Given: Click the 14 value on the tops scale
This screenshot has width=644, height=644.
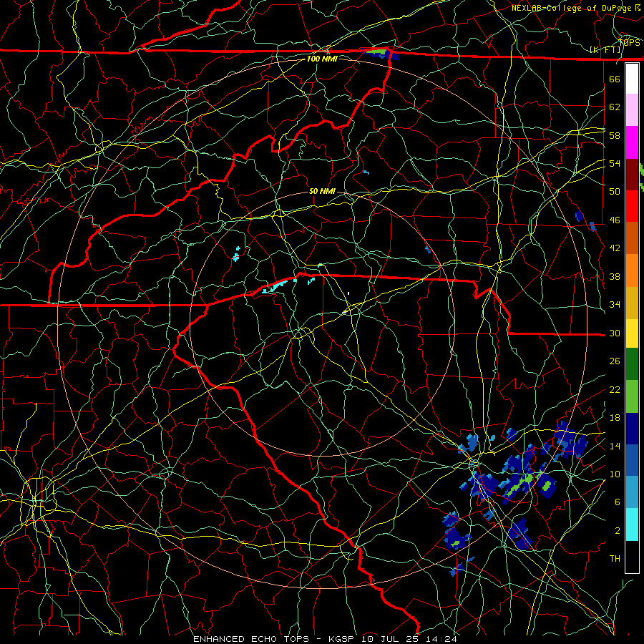Looking at the screenshot, I should click(x=615, y=446).
